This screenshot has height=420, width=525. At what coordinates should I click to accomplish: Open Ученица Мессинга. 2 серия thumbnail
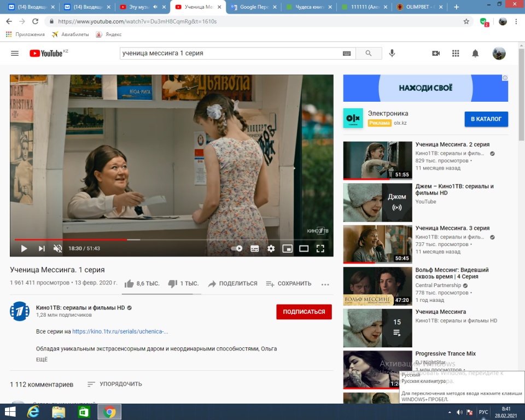378,160
